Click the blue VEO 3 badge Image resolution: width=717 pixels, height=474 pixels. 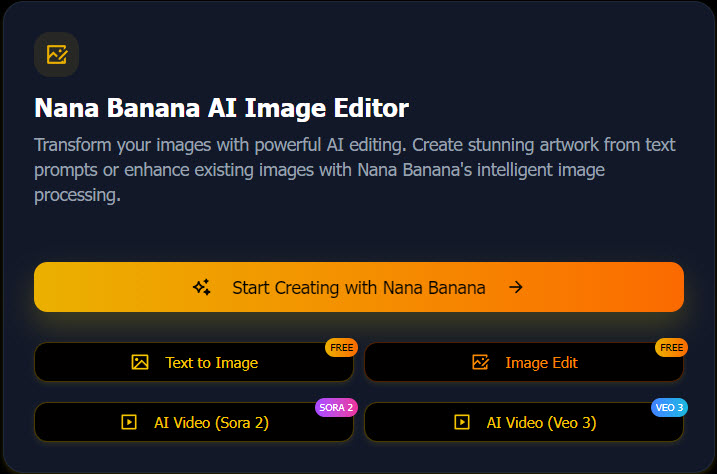668,407
